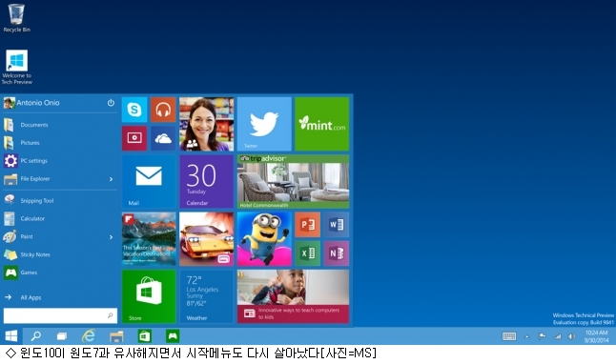Open the People tile with woman photo
This screenshot has height=364, width=616.
coord(206,124)
